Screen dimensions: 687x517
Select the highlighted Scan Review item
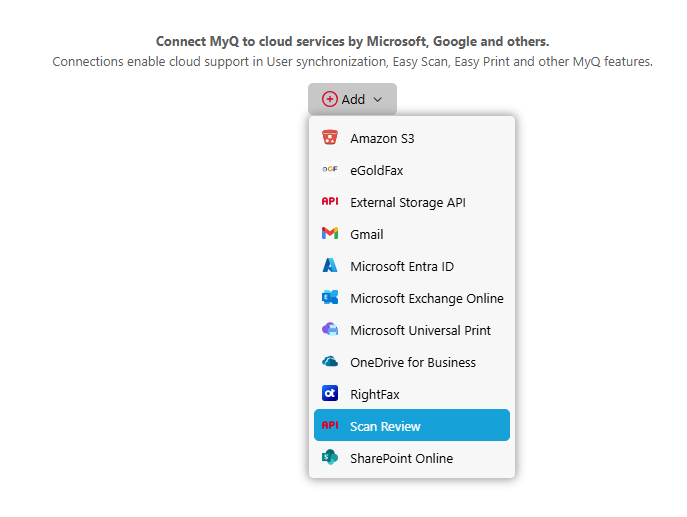tap(412, 425)
